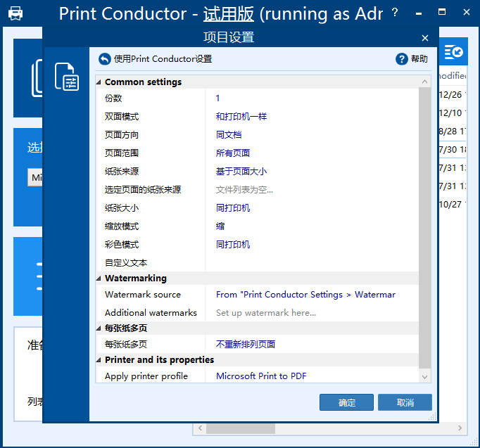This screenshot has width=480, height=448.
Task: Click the settings list vertical scrollbar thumb
Action: tap(424, 225)
